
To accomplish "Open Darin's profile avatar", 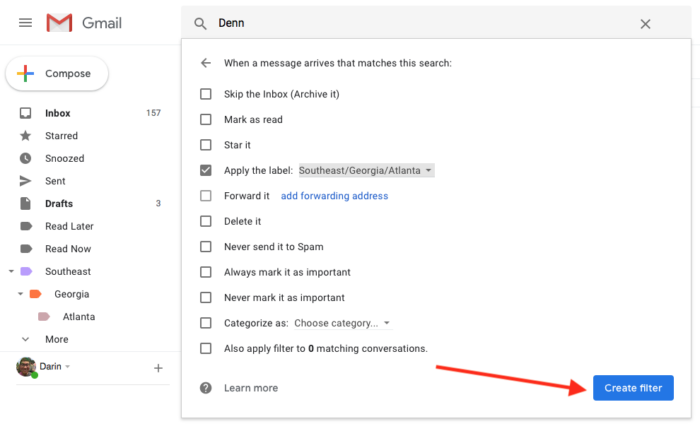I will coord(26,367).
